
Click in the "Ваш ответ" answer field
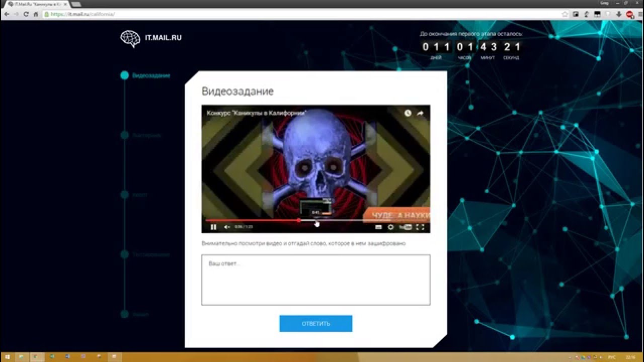(316, 280)
